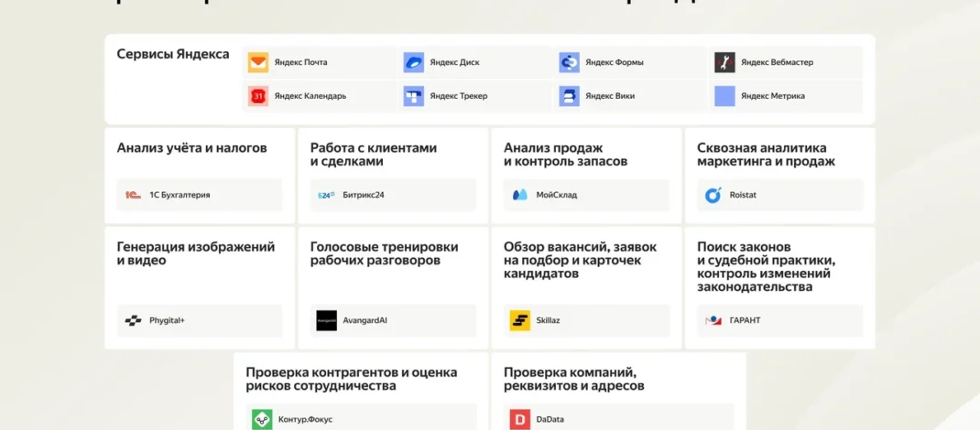This screenshot has width=980, height=430.
Task: Click the Яндекс Диск icon
Action: [x=414, y=62]
